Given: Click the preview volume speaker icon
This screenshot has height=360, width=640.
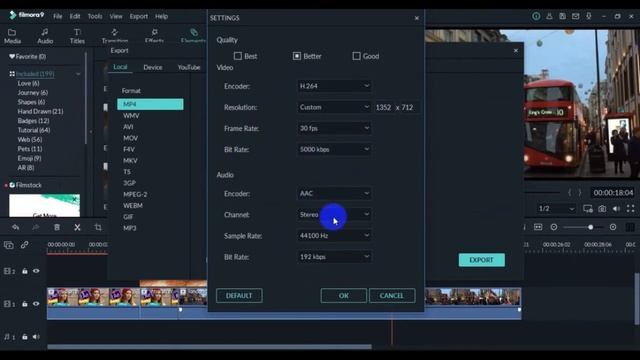Looking at the screenshot, I should tap(616, 209).
